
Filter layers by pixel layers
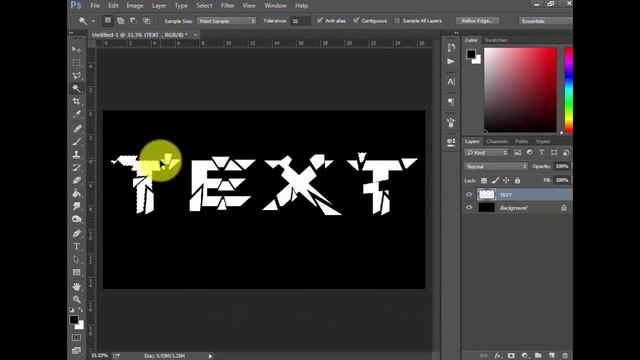(x=518, y=152)
